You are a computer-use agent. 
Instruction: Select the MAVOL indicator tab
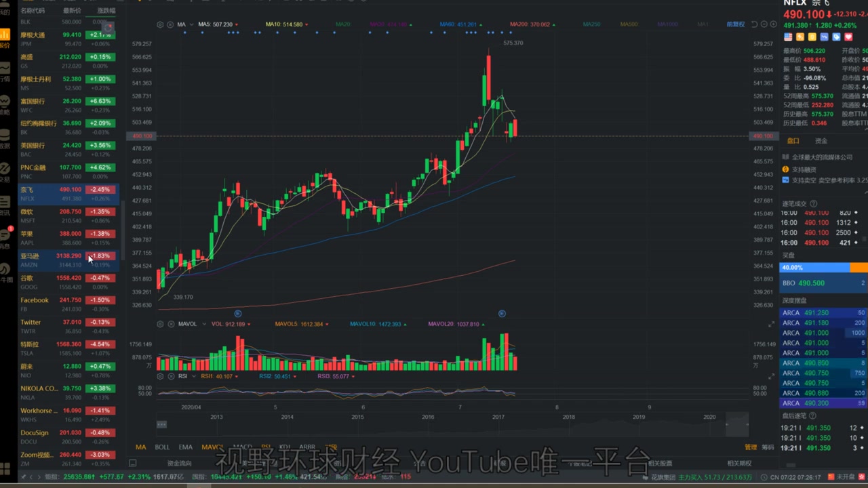[212, 447]
